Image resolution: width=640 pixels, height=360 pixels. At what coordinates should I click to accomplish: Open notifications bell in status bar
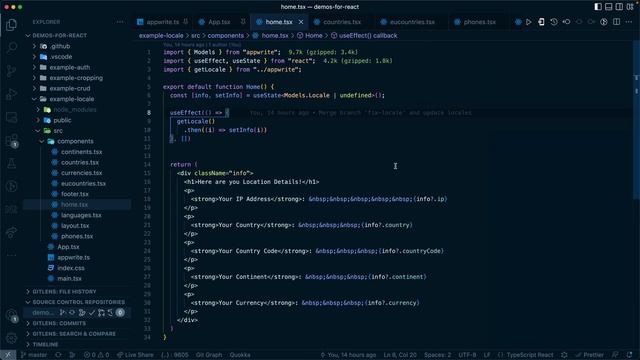click(x=629, y=355)
